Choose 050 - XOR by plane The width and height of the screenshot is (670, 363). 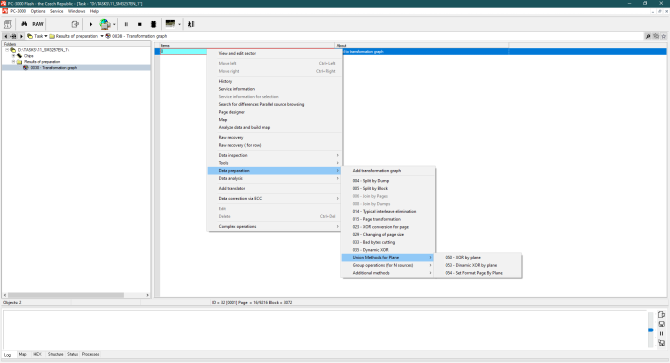[478, 258]
